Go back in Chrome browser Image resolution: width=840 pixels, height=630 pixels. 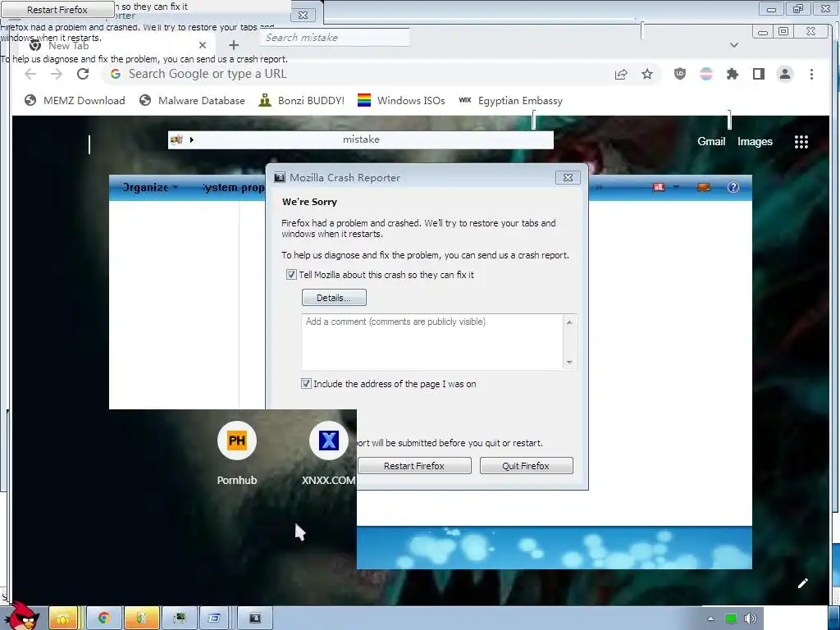(30, 74)
